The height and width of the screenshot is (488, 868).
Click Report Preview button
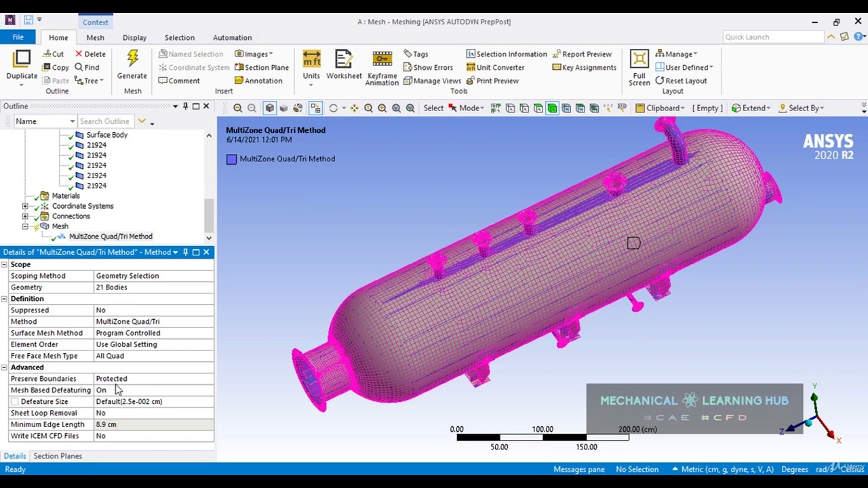[x=581, y=54]
